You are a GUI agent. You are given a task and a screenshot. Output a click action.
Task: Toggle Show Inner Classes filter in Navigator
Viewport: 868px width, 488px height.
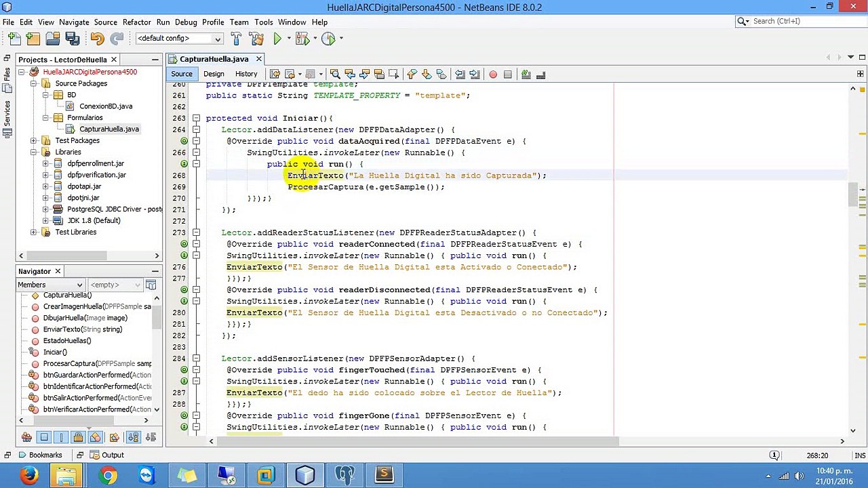pos(96,437)
